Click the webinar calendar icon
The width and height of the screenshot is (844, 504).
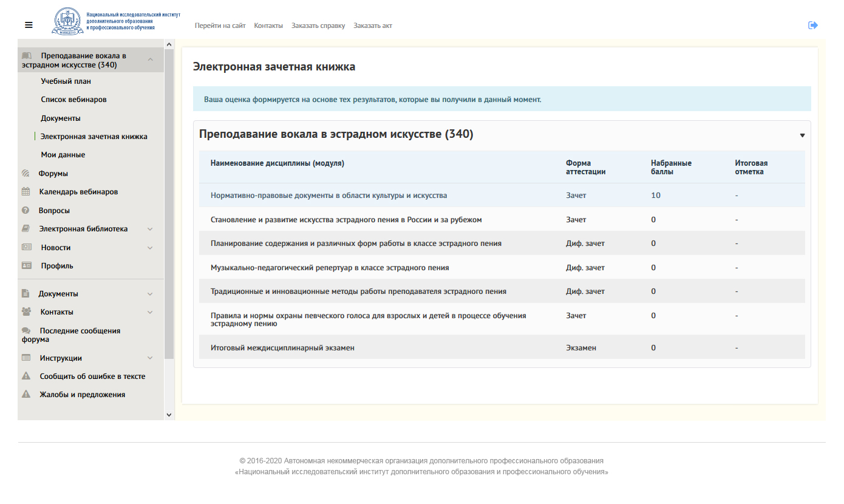26,192
